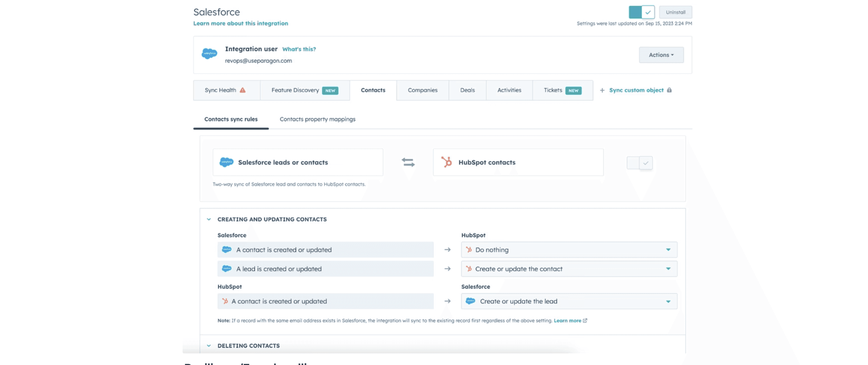The image size is (868, 365).
Task: Click the HubSpot sprocket in HubSpot contacts card
Action: coord(447,162)
